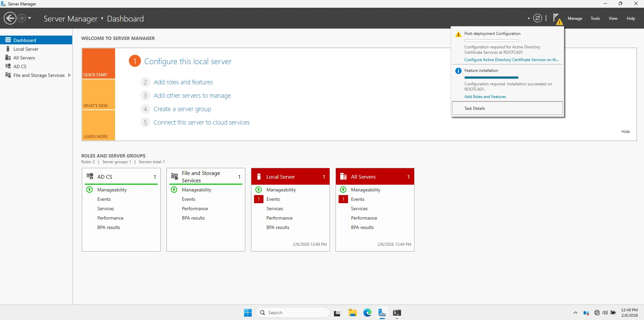Select Dashboard in the left navigation

(x=36, y=40)
